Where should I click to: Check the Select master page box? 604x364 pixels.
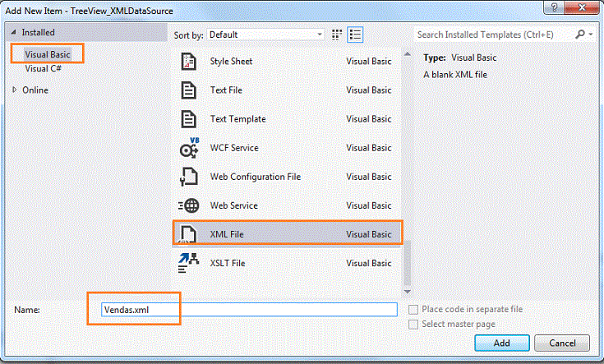coord(413,325)
